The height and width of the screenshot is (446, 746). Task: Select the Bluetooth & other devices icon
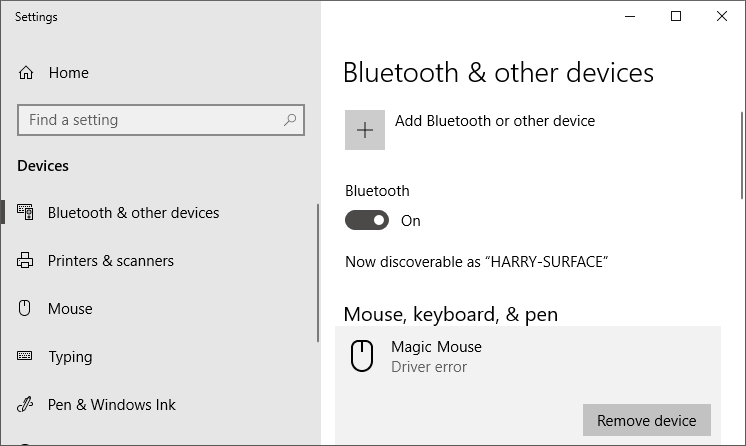coord(25,212)
